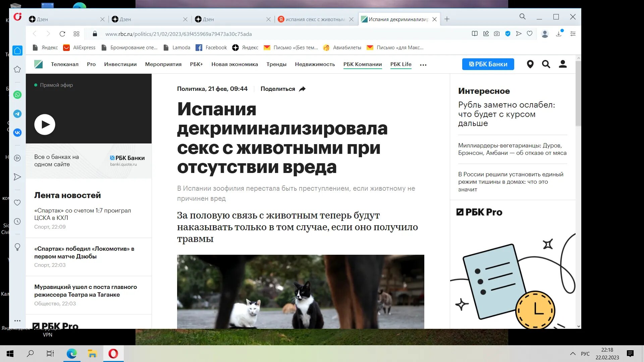
Task: Open Telegram messenger in sidebar
Action: click(x=17, y=114)
